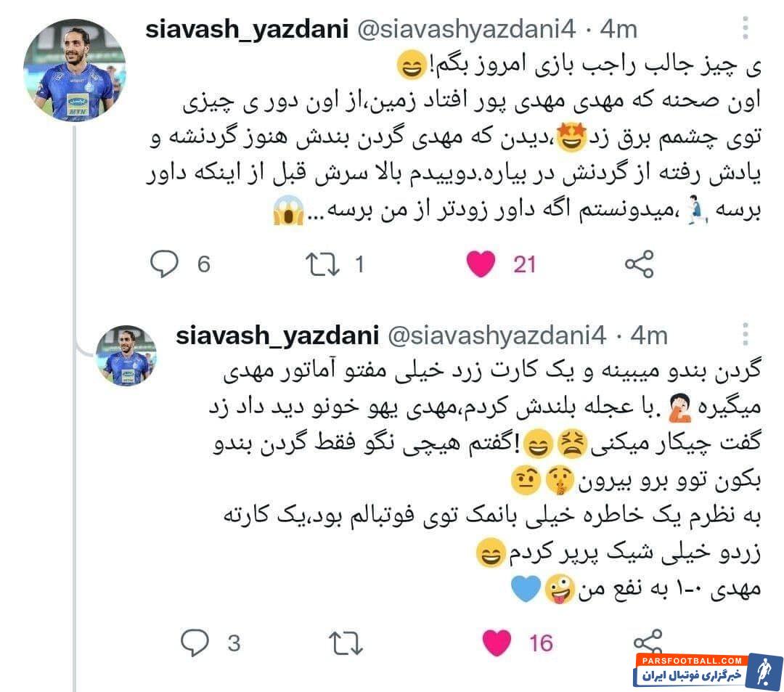The image size is (784, 692).
Task: Click the 4m timestamp on the second tweet
Action: coord(649,335)
